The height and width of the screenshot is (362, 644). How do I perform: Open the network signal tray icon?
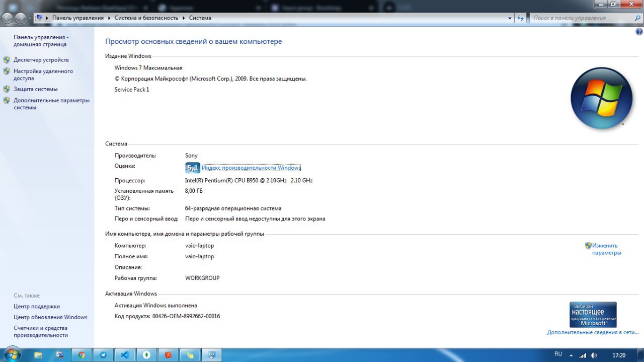point(583,355)
